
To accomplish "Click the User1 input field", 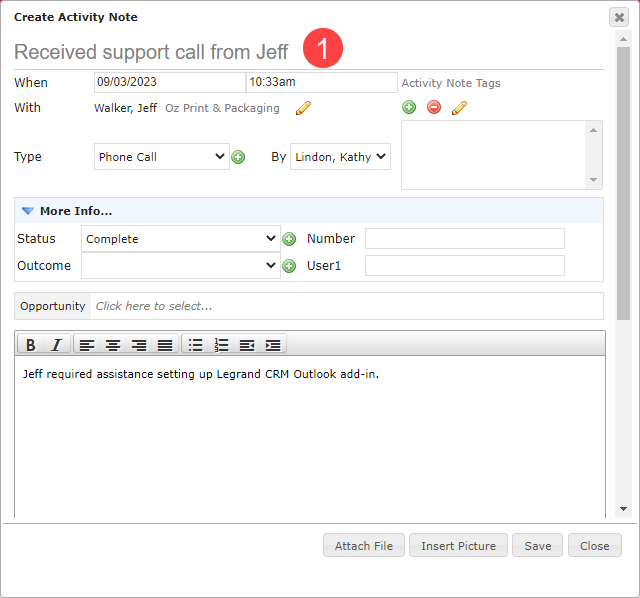I will coord(465,266).
